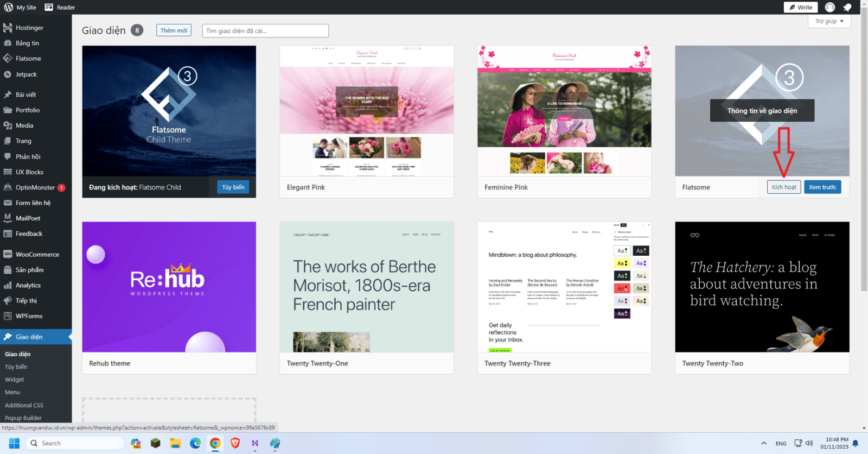Select the Rehub theme thumbnail

[169, 287]
